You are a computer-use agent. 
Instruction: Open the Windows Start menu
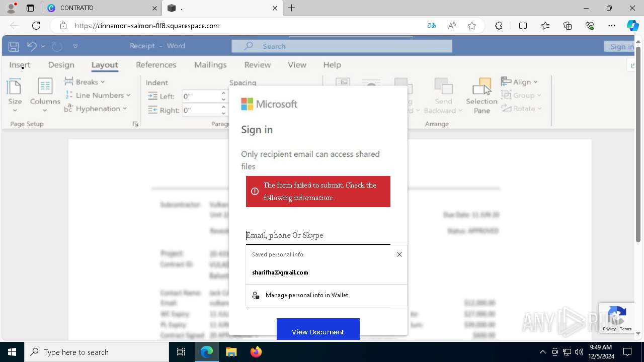12,352
